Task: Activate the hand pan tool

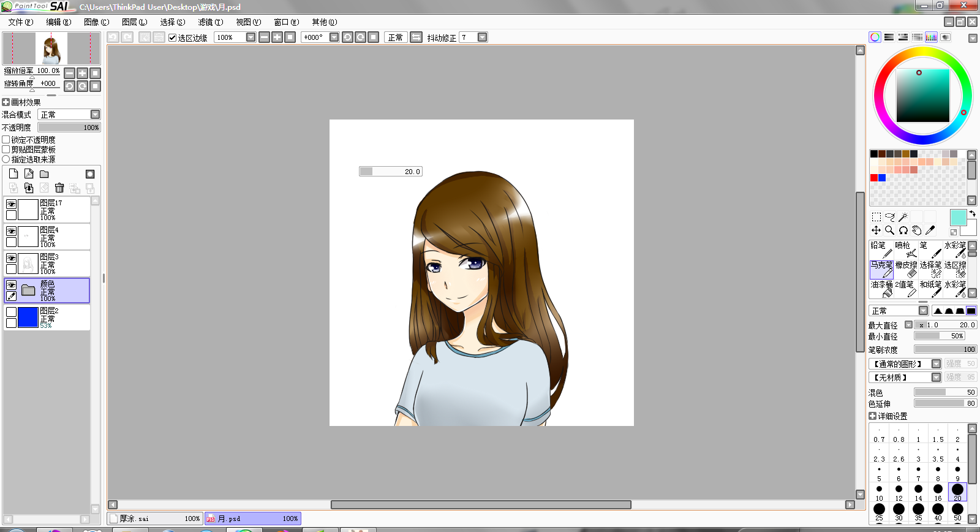Action: (x=917, y=230)
